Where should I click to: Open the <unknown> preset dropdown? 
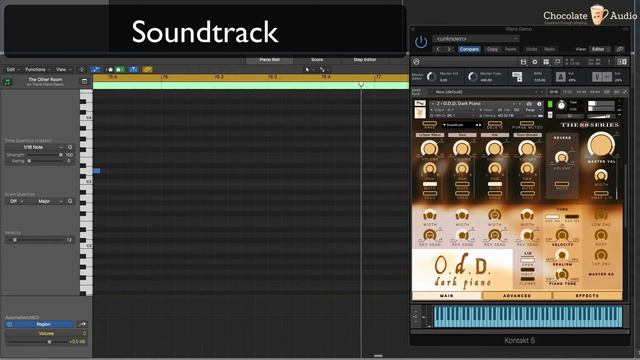(x=476, y=39)
